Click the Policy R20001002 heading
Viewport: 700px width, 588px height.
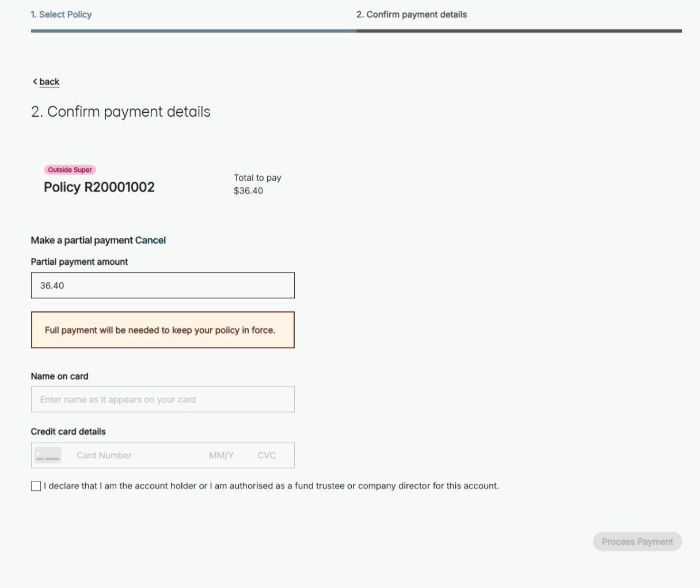pyautogui.click(x=99, y=187)
